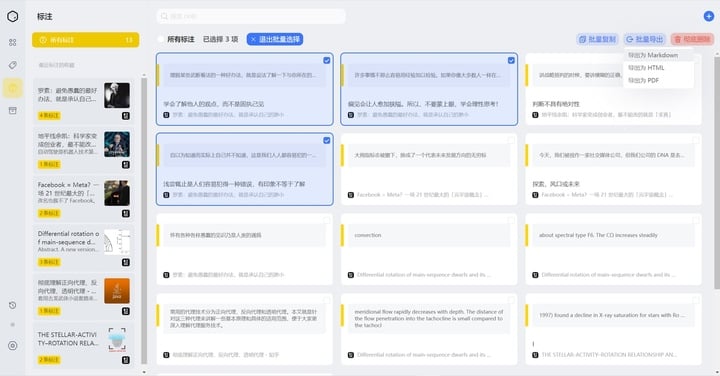Click the 'convection' annotation text
Screen dimensions: 720x376
(x=368, y=235)
